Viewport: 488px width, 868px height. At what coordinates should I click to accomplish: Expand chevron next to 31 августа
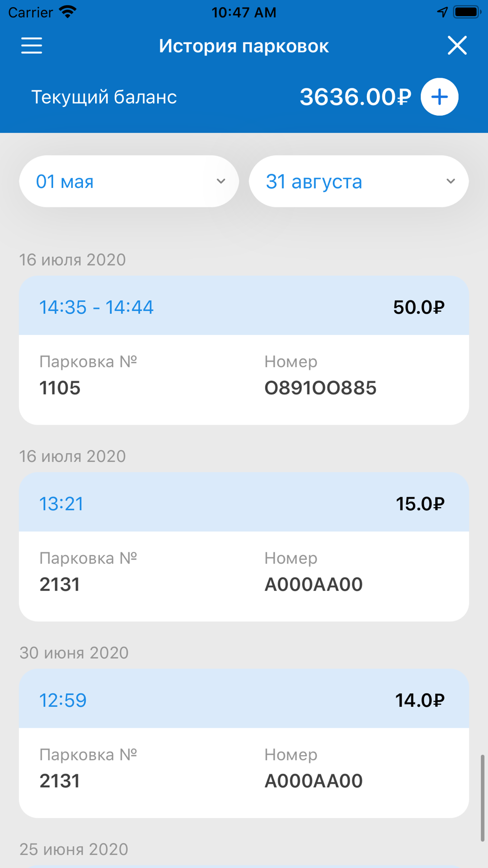451,181
